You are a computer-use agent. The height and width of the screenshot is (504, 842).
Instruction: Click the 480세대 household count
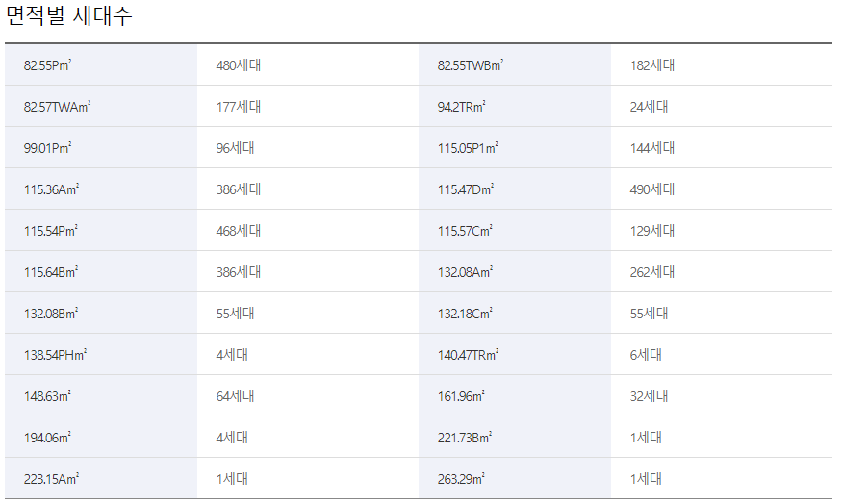click(x=239, y=65)
